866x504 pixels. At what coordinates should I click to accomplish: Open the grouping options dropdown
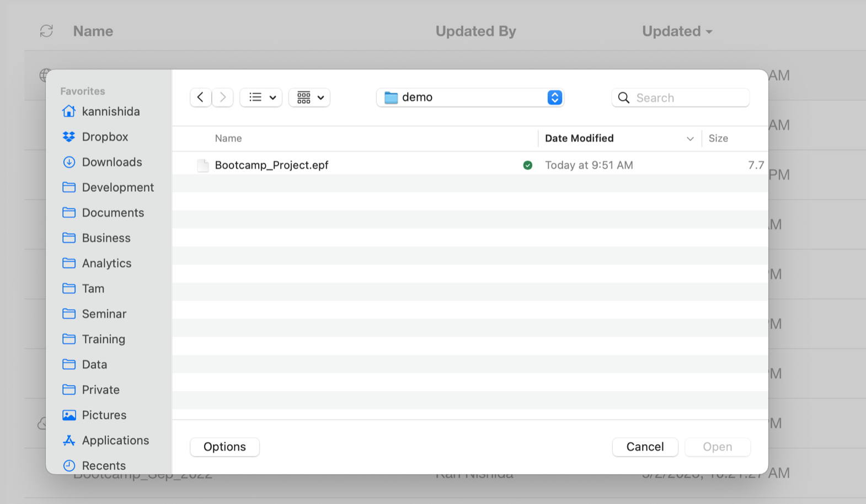(x=309, y=98)
